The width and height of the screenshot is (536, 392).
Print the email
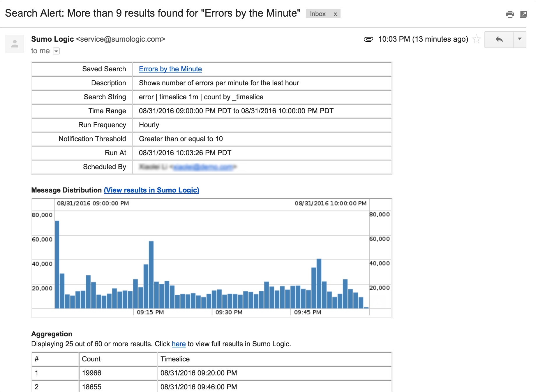pyautogui.click(x=510, y=14)
